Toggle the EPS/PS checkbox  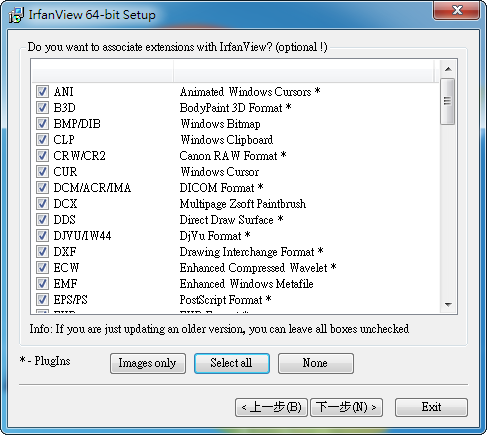(42, 300)
